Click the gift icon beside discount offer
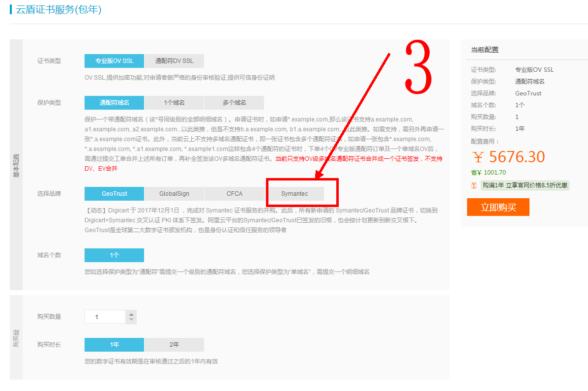 tap(474, 185)
